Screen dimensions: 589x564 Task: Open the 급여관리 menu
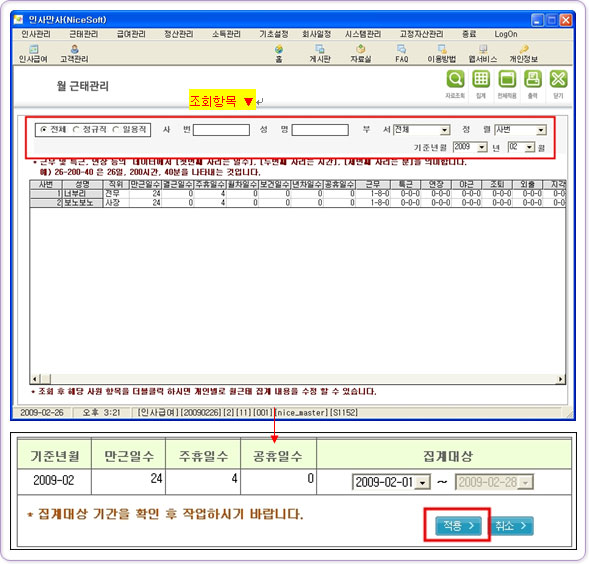pos(131,34)
